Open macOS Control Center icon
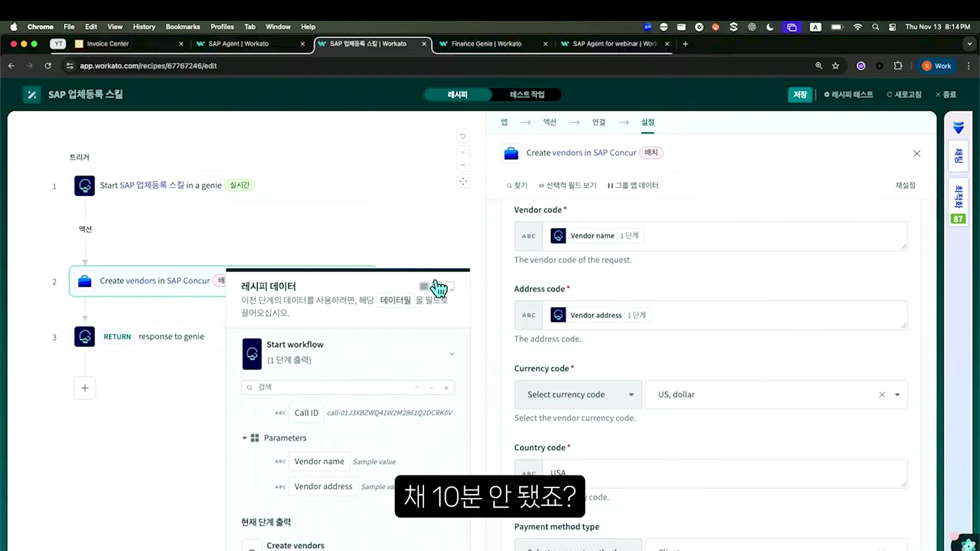 [892, 27]
